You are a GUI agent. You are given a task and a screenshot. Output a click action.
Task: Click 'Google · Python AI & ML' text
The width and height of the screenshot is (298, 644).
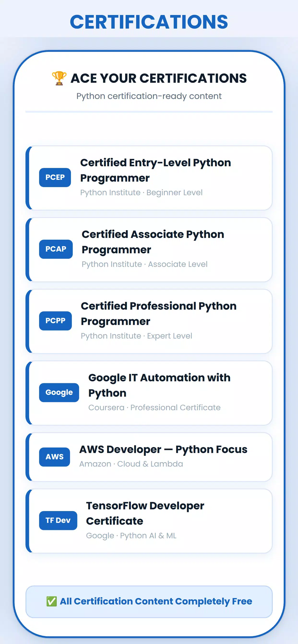click(x=131, y=536)
